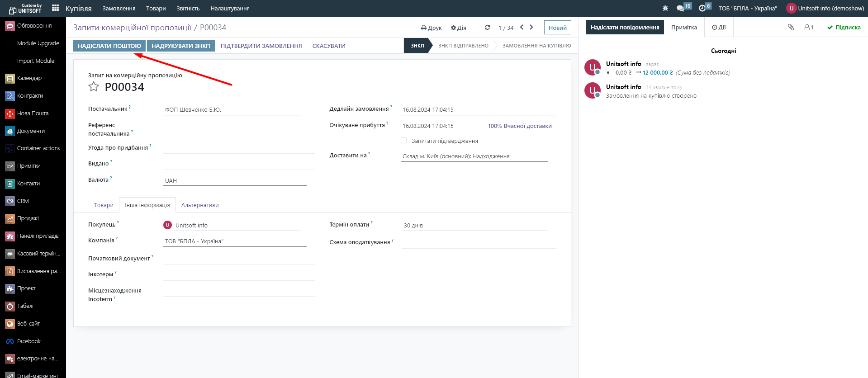This screenshot has width=868, height=378.
Task: Open the Валюта UAH dropdown field
Action: click(x=235, y=180)
